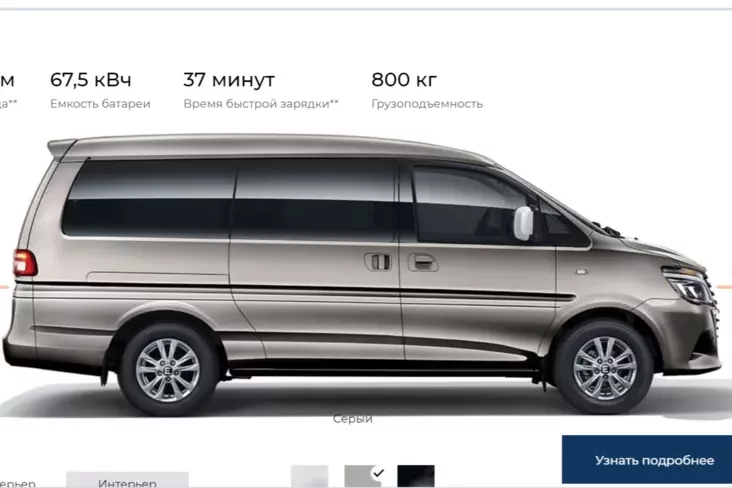
Task: Click the Грузоподъемность label
Action: pos(427,104)
